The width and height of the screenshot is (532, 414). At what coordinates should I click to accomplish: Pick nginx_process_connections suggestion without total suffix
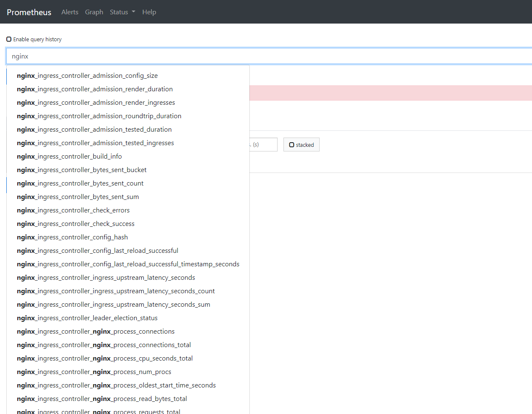(x=128, y=332)
